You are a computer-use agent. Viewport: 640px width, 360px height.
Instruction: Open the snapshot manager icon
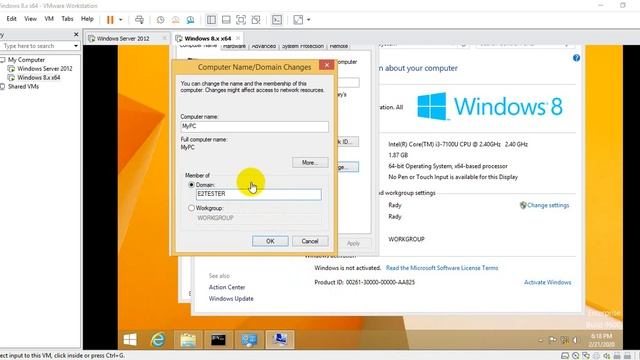click(x=190, y=20)
